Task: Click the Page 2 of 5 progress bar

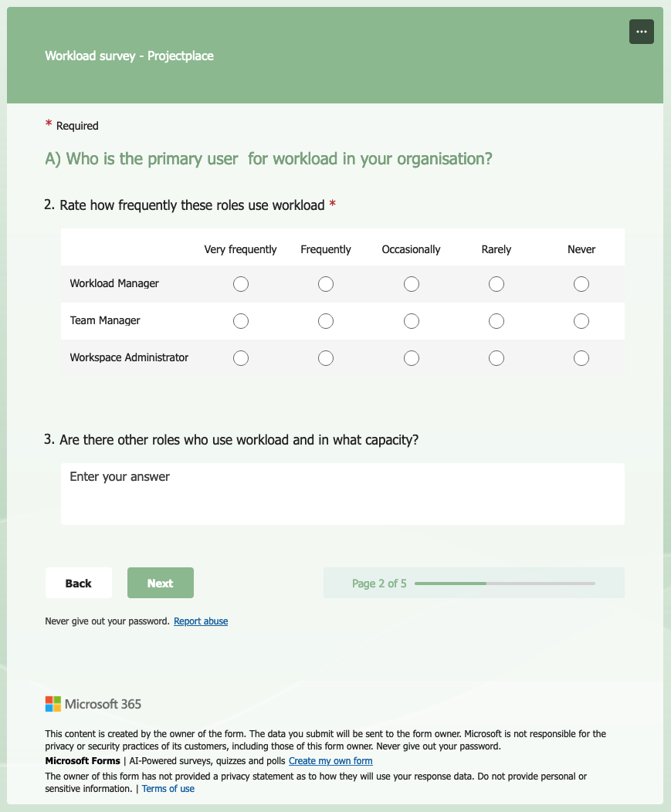Action: coord(504,584)
